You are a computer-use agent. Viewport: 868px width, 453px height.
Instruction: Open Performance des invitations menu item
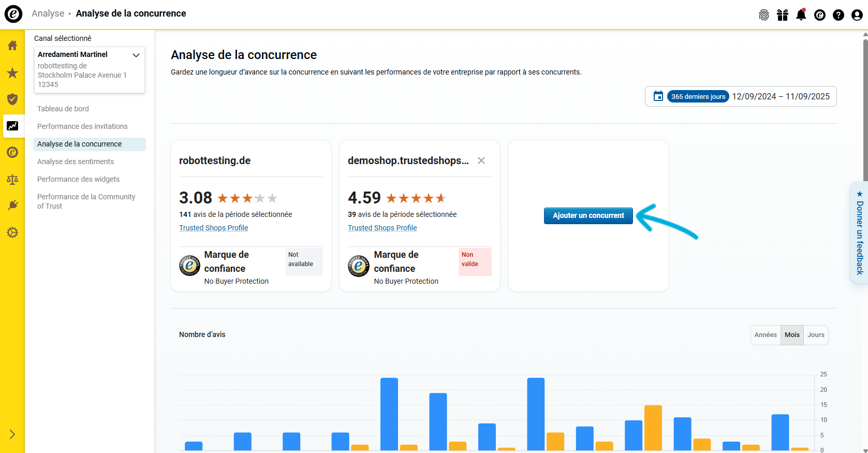[x=82, y=126]
